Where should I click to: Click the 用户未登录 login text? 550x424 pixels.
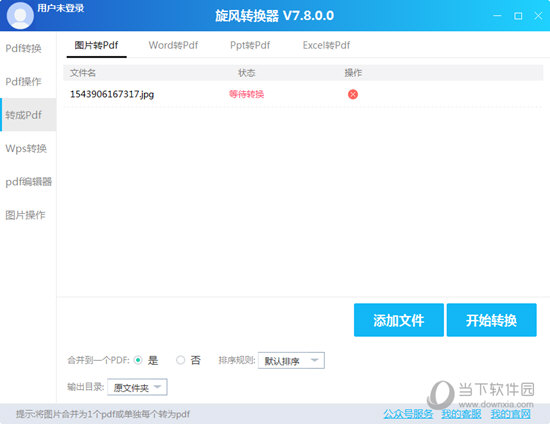click(61, 8)
